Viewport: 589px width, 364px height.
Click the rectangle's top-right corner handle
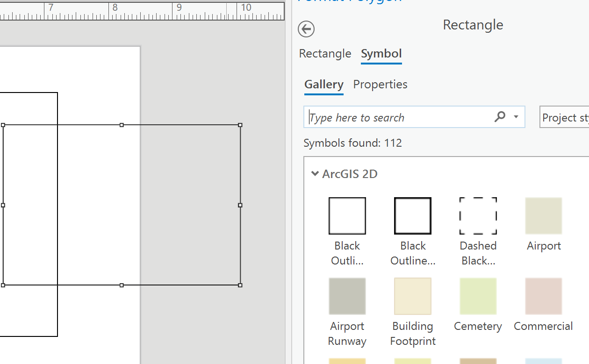pyautogui.click(x=240, y=125)
